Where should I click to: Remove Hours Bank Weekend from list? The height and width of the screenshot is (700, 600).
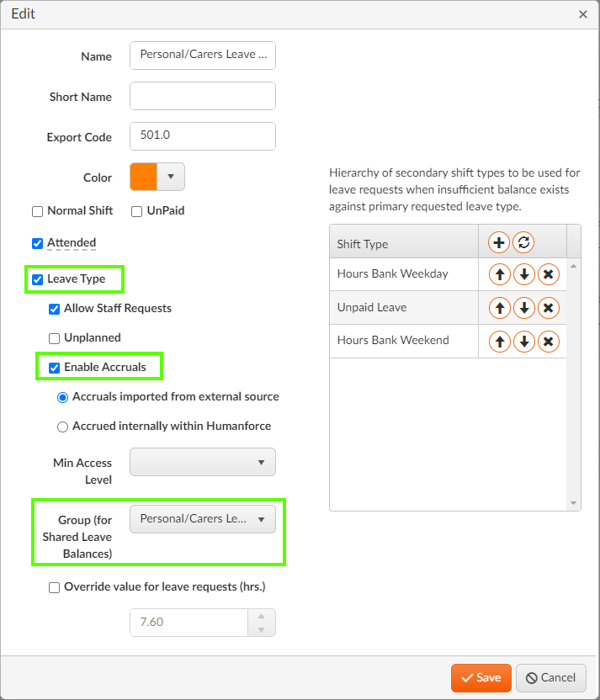[x=548, y=342]
